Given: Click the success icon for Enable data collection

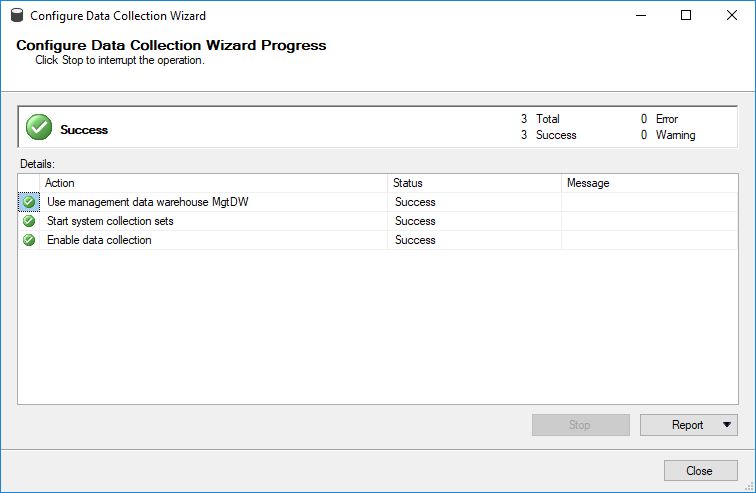Looking at the screenshot, I should tap(29, 240).
